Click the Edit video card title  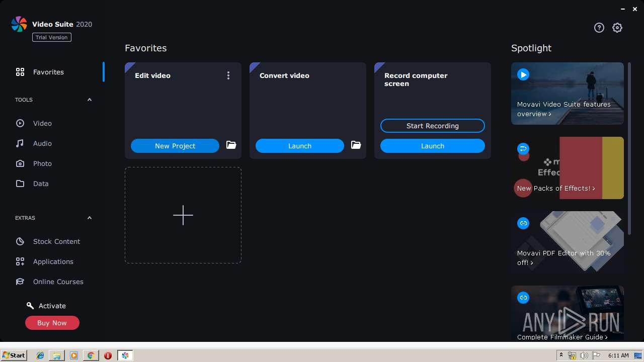click(x=152, y=75)
